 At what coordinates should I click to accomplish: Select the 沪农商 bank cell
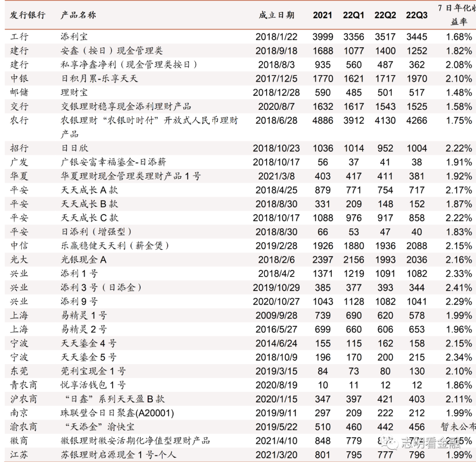[23, 399]
